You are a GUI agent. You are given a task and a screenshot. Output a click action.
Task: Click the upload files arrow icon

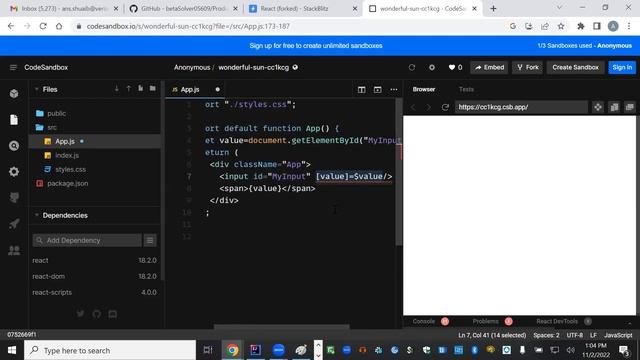pos(129,89)
